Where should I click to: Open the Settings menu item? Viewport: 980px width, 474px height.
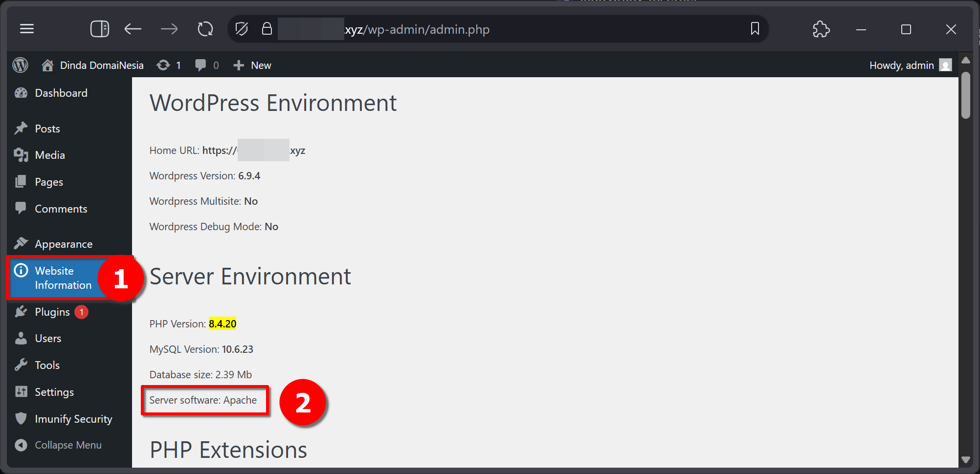54,392
